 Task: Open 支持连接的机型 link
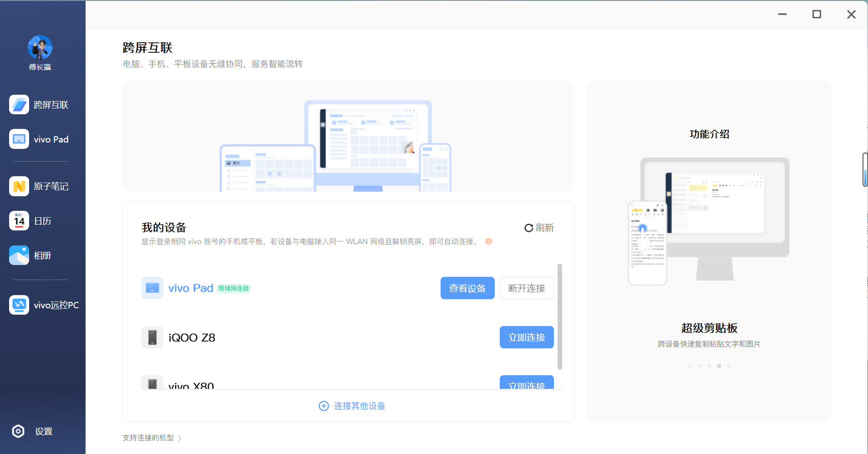pyautogui.click(x=148, y=438)
